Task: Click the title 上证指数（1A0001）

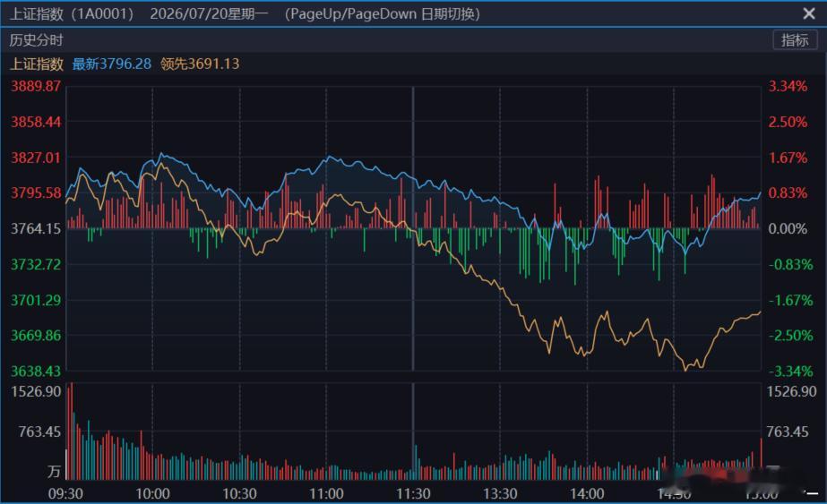Action: [73, 13]
